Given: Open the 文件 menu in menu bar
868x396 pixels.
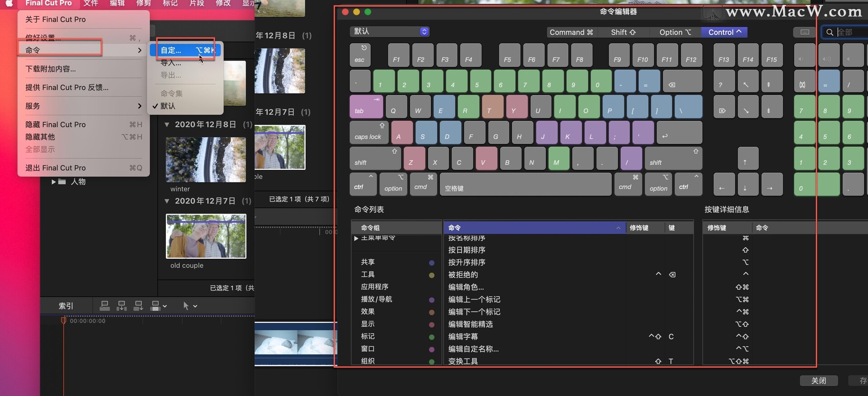Looking at the screenshot, I should point(90,3).
